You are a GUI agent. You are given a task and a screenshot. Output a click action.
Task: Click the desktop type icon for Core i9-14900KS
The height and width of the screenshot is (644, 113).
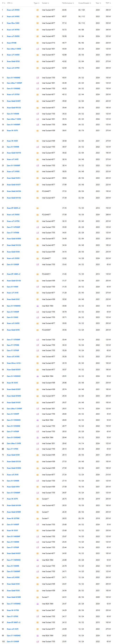(38, 78)
